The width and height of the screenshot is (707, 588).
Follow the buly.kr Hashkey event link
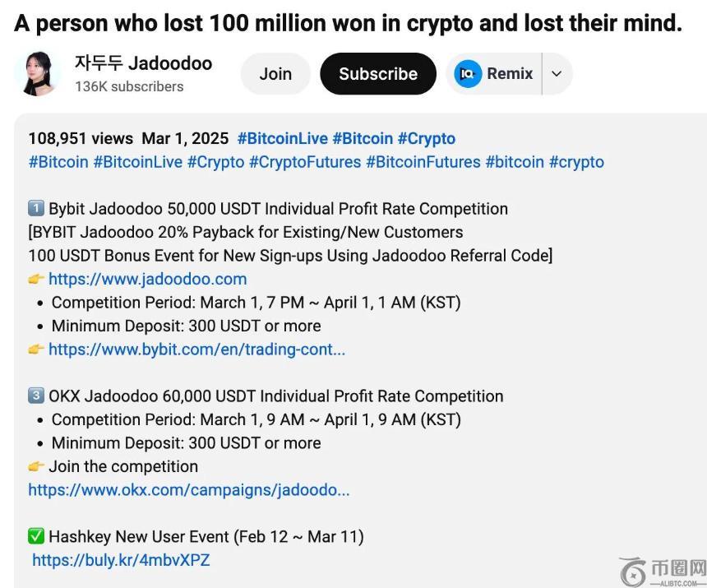tap(121, 561)
